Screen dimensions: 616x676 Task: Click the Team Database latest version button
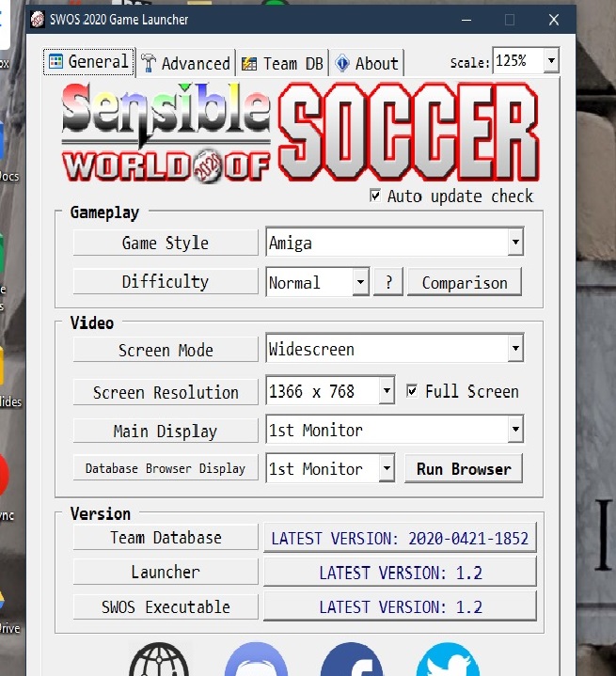tap(400, 539)
